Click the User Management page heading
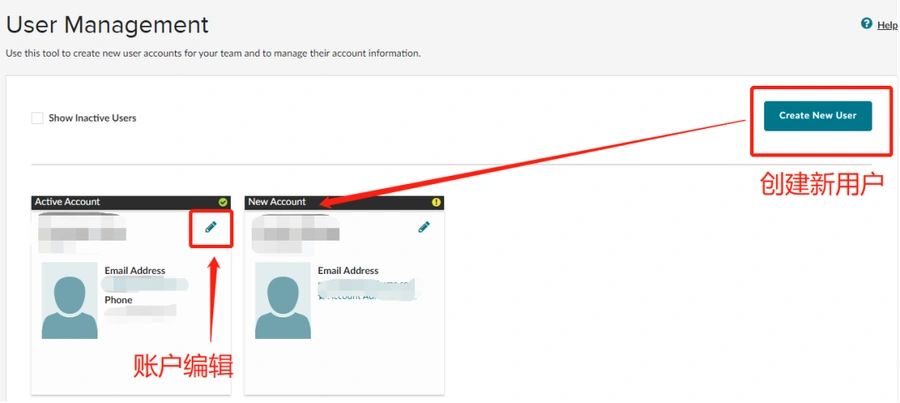This screenshot has width=900, height=403. point(107,25)
